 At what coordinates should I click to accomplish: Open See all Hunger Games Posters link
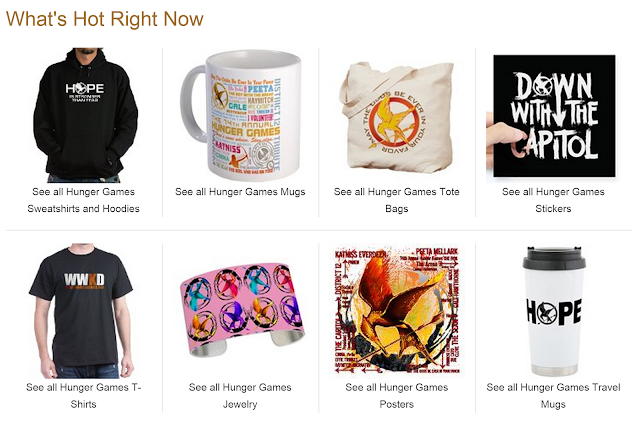pos(396,395)
